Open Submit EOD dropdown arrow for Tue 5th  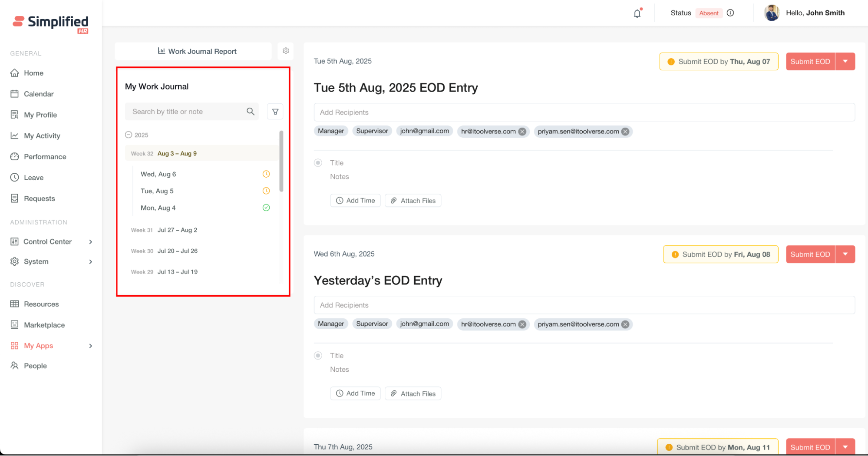click(x=845, y=62)
